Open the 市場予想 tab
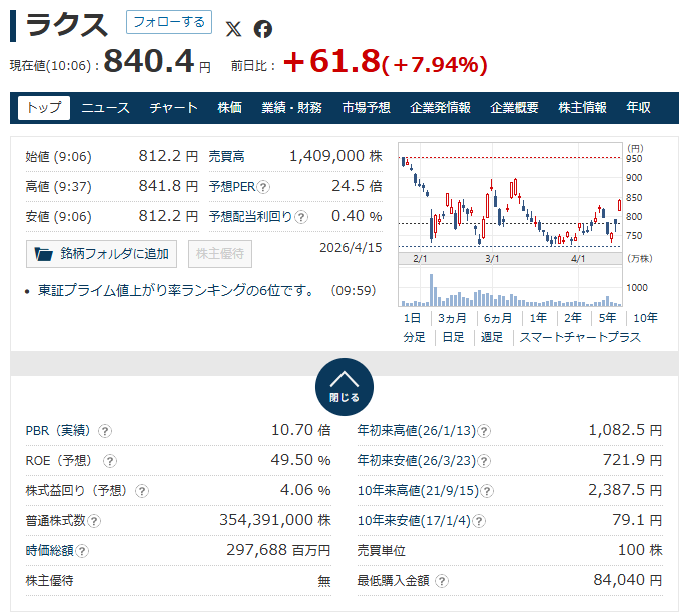 pos(366,108)
